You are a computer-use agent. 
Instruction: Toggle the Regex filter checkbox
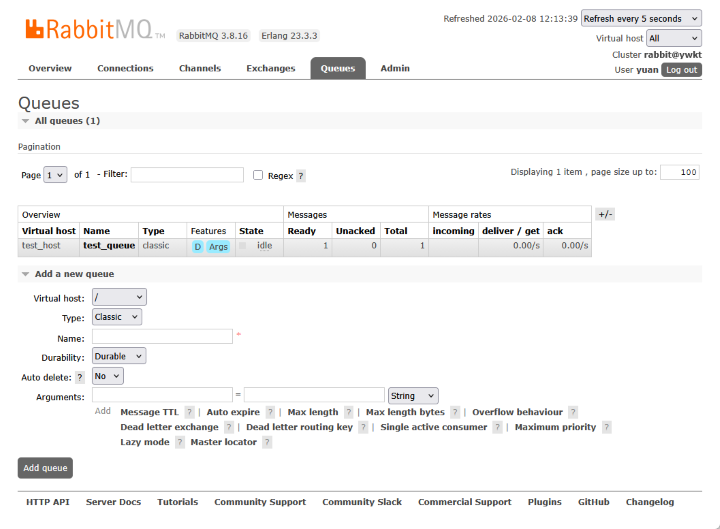[258, 175]
